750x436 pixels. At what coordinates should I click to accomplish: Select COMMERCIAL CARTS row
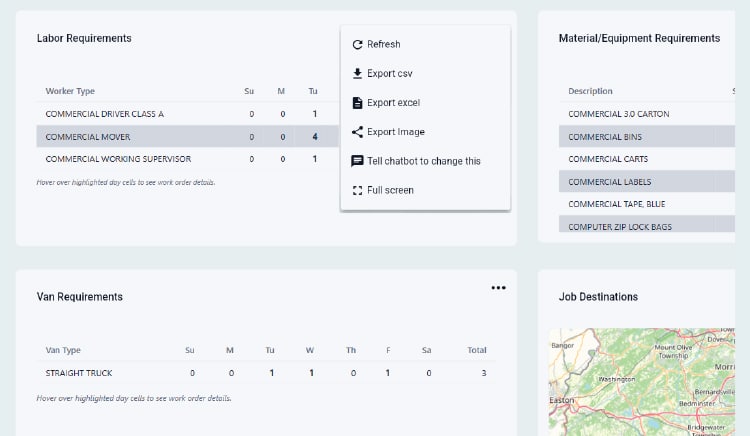tap(647, 159)
